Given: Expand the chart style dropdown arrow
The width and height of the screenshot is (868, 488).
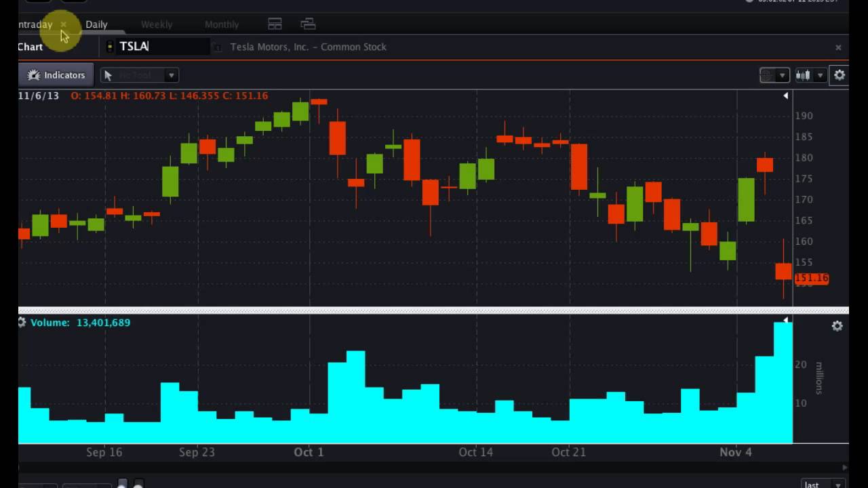Looking at the screenshot, I should 821,75.
